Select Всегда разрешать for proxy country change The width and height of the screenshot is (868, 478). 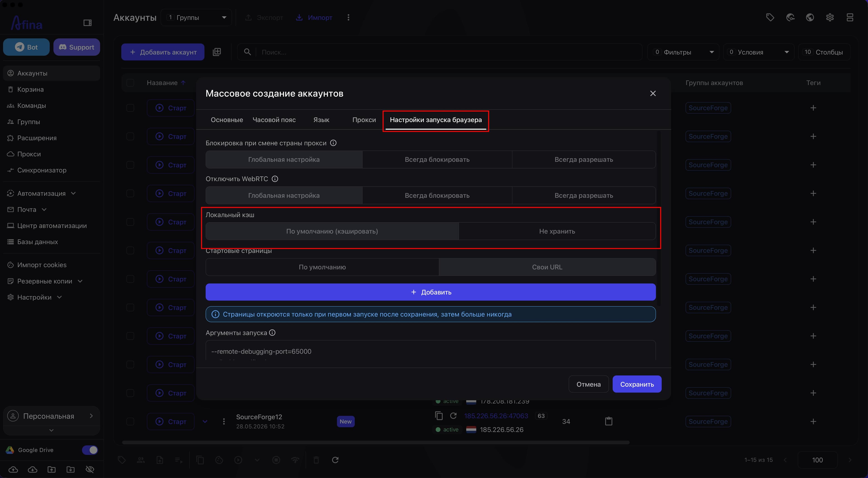(x=584, y=159)
